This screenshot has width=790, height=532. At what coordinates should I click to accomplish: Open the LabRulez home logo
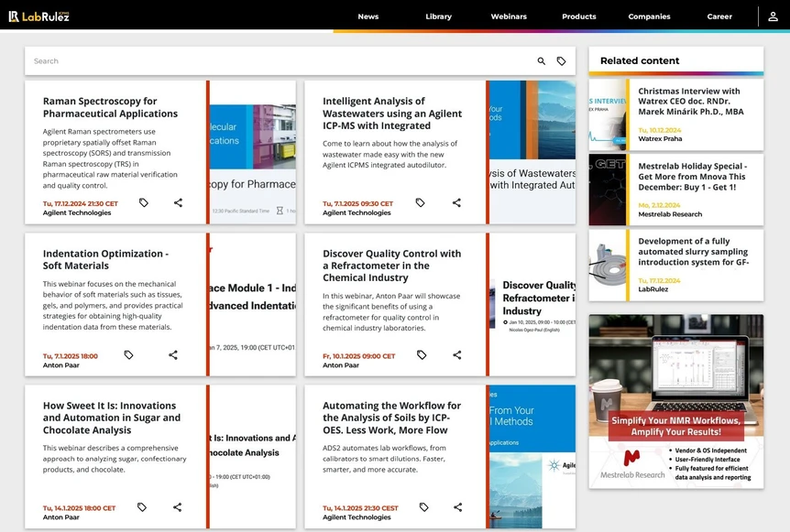[x=38, y=16]
